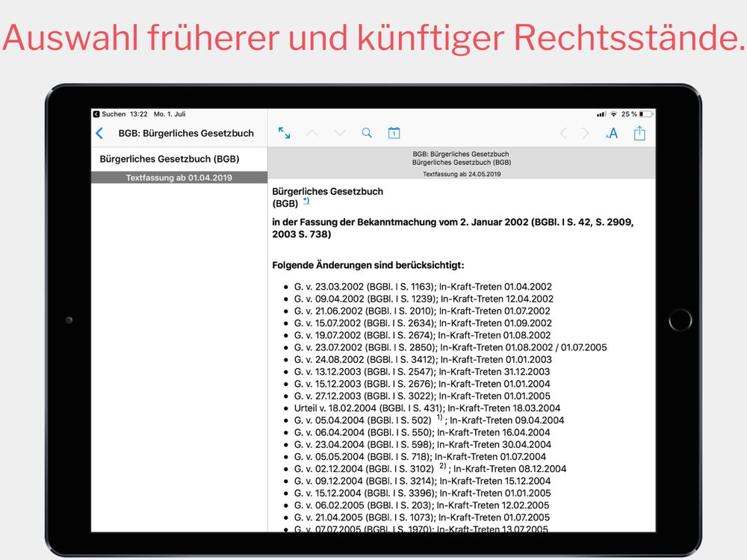Click the Fassung der Bekanntmachung 2. Januar 2002 paragraph
Image resolution: width=747 pixels, height=560 pixels.
(x=453, y=228)
